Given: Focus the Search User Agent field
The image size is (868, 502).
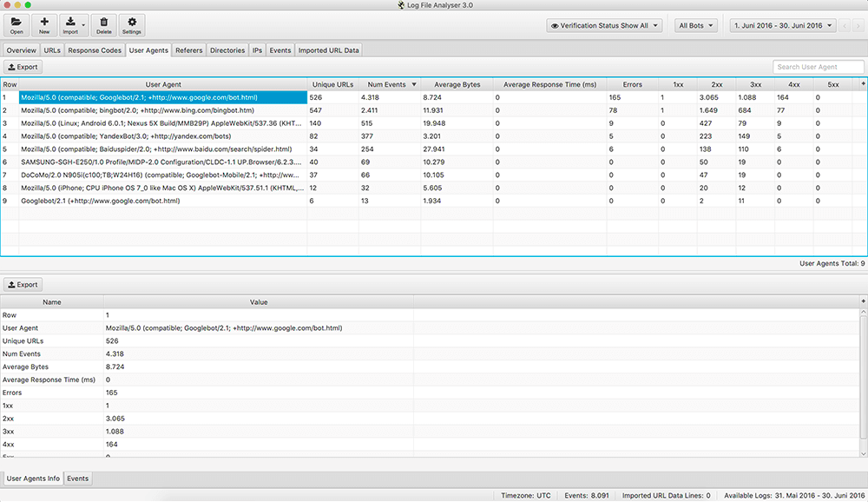Looking at the screenshot, I should [x=819, y=67].
